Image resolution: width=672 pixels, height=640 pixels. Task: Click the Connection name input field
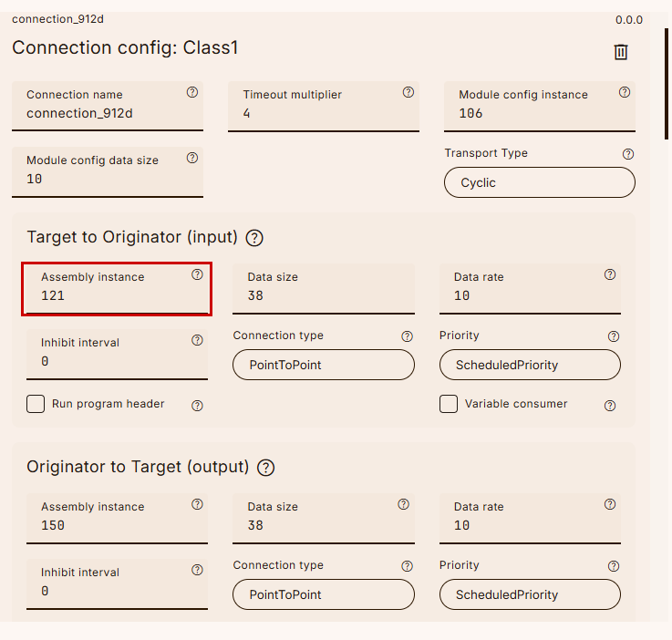click(107, 114)
